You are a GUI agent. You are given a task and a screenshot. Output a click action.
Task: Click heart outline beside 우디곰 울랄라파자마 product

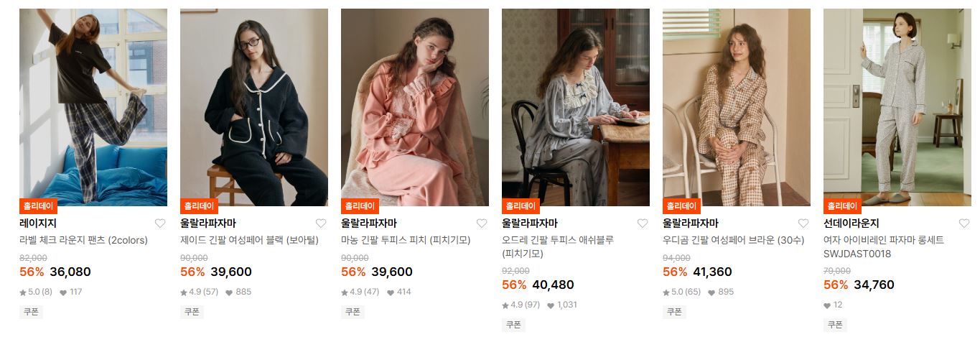pyautogui.click(x=803, y=223)
